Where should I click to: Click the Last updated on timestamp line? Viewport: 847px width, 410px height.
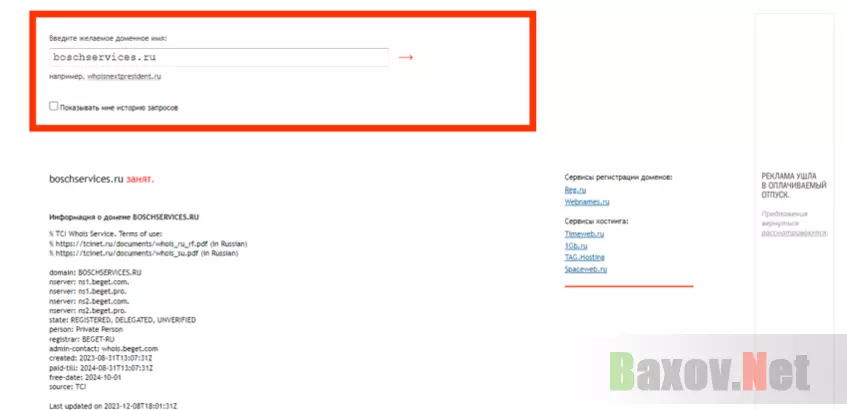click(x=113, y=406)
